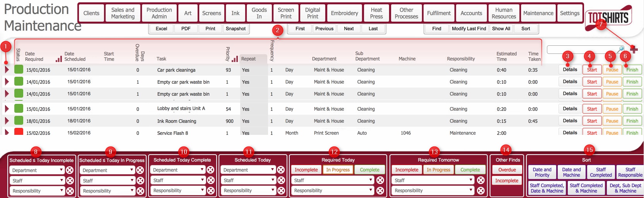
Task: Click into the search input field
Action: tap(580, 50)
